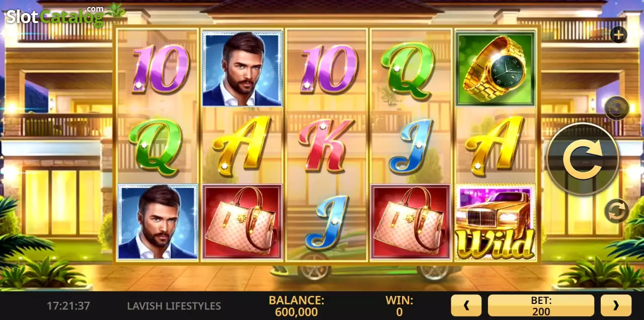Toggle the turbo spin button above the spin button
The image size is (644, 320).
(x=617, y=108)
